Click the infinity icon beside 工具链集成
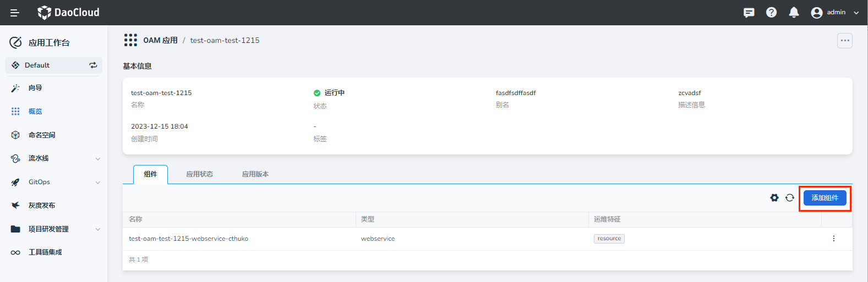 click(x=15, y=252)
